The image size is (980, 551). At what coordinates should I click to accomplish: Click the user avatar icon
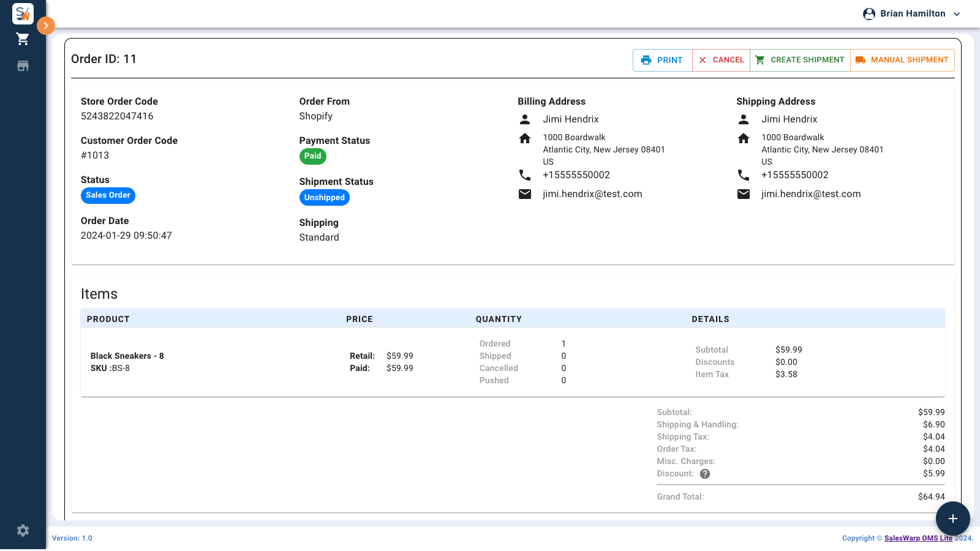pos(869,14)
